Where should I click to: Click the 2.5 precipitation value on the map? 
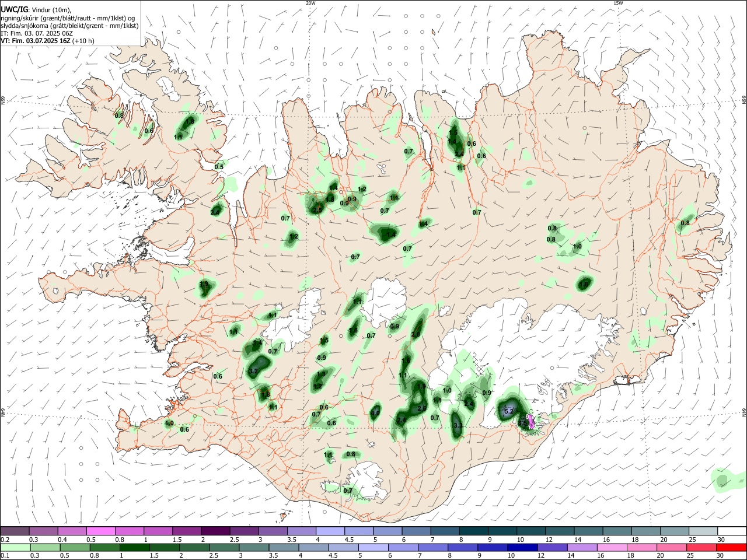pos(317,210)
